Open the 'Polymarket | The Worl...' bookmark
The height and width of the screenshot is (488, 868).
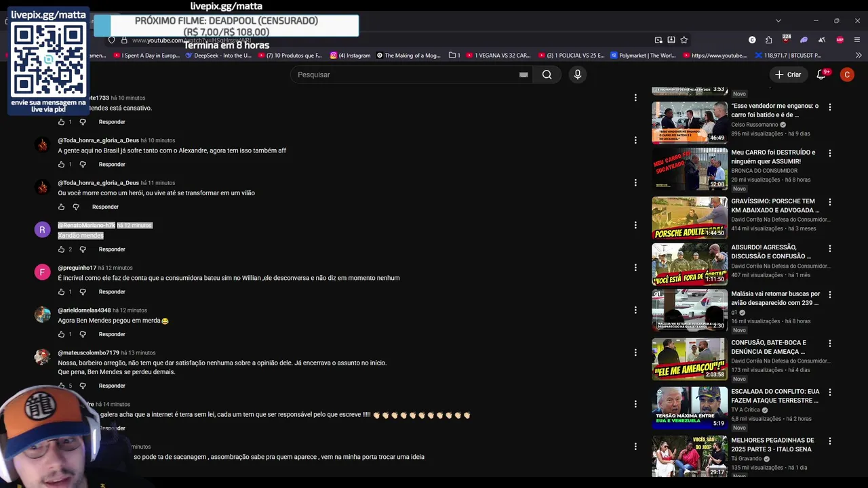[644, 56]
